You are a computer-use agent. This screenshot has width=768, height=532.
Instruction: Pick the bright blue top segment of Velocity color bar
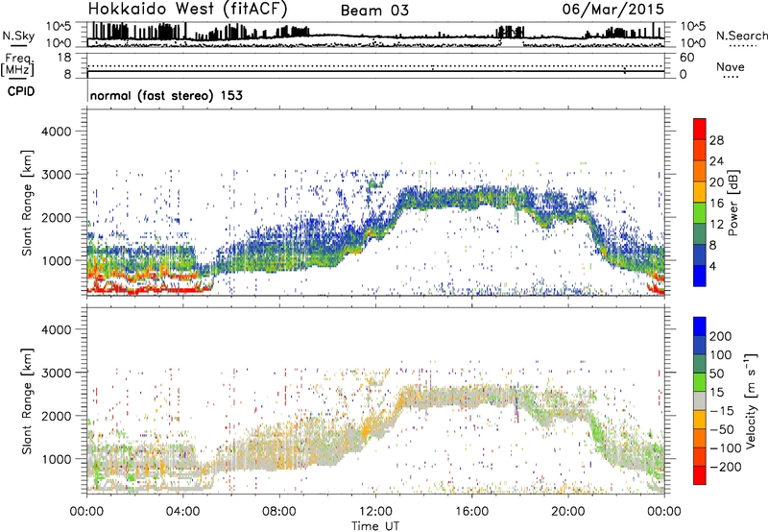[700, 326]
